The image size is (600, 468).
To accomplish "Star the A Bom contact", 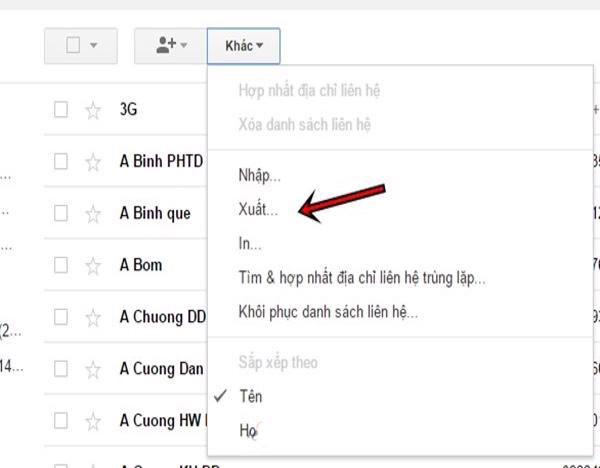I will [x=93, y=266].
